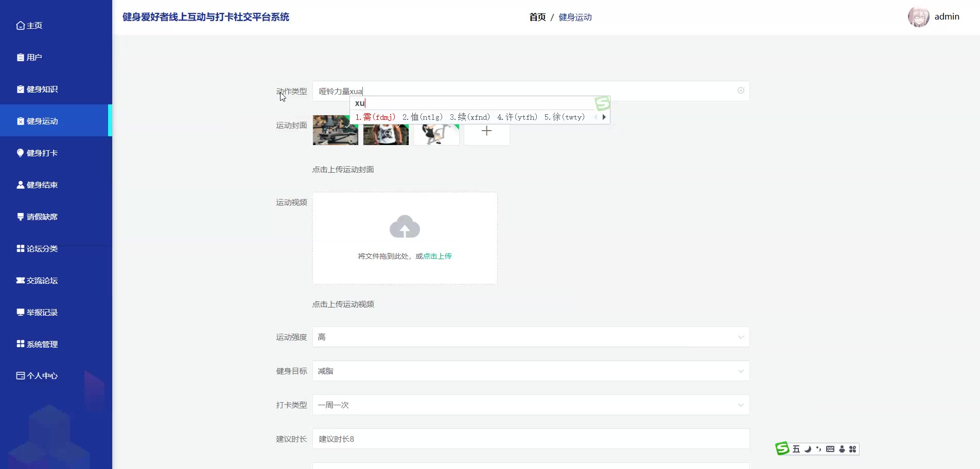The height and width of the screenshot is (469, 980).
Task: Click the second cover thumbnail with tank top
Action: [x=386, y=134]
